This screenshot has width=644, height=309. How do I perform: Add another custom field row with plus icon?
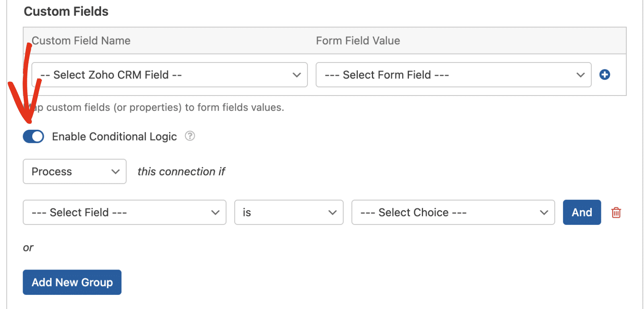605,75
